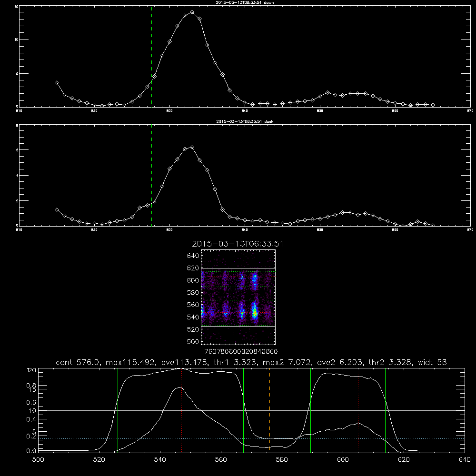476x476 pixels.
Task: Click the y-axis label 120 on bottom plot
Action: pyautogui.click(x=31, y=370)
